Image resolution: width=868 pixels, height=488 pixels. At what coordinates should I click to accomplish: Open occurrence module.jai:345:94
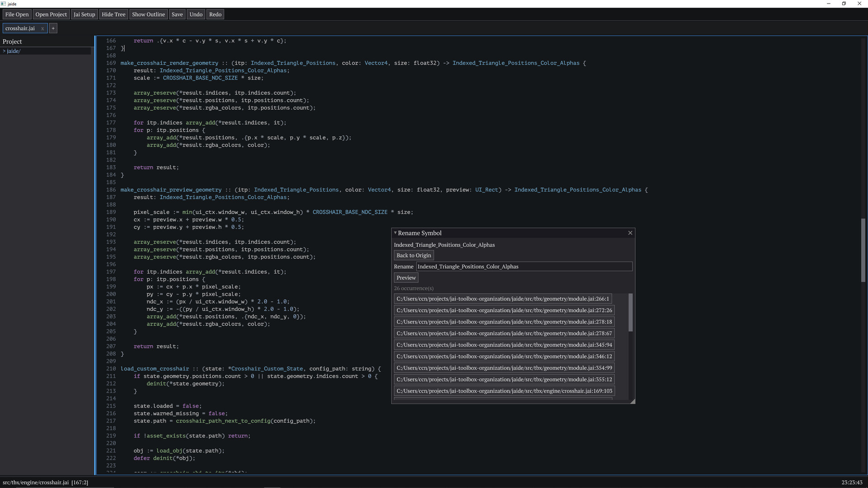pos(504,345)
